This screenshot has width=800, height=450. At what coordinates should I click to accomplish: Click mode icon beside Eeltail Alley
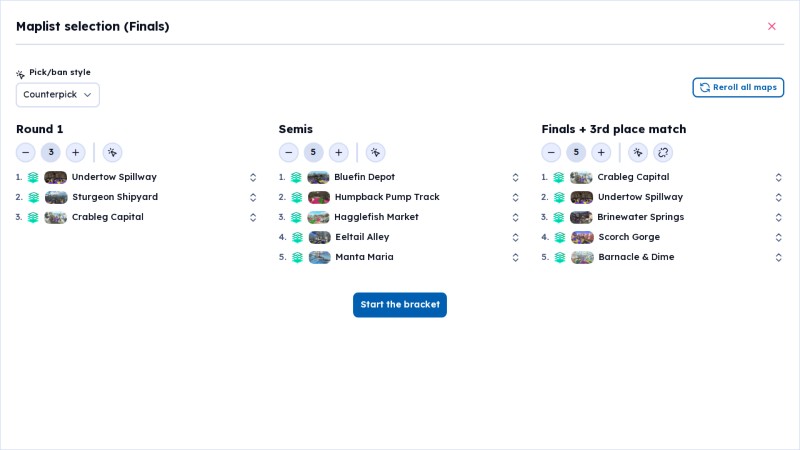tap(297, 237)
